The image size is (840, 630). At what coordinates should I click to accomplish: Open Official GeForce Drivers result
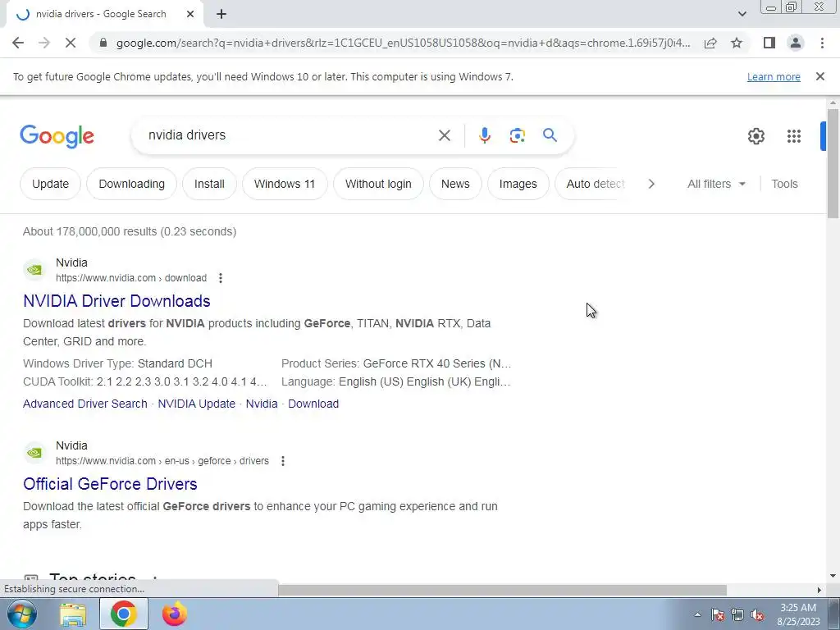(x=111, y=484)
